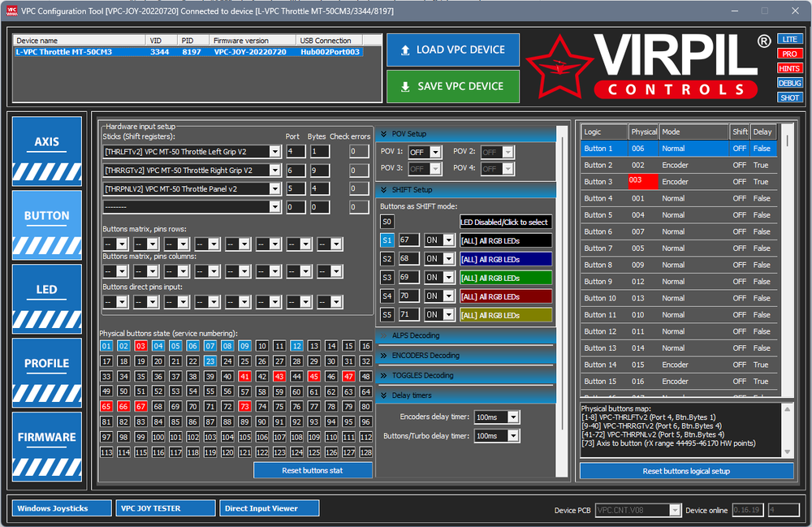The height and width of the screenshot is (527, 812).
Task: Expand the ENCODERS Decoding section
Action: [465, 356]
